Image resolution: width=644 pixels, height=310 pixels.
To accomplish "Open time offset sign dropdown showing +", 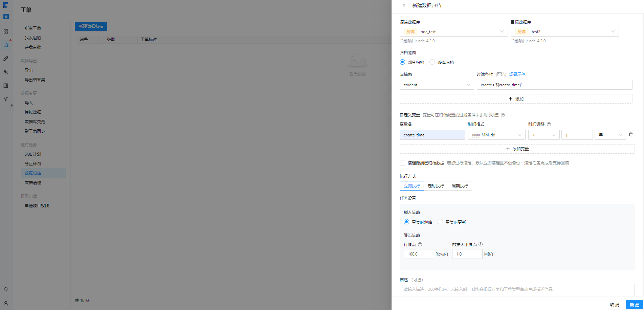I will [544, 135].
